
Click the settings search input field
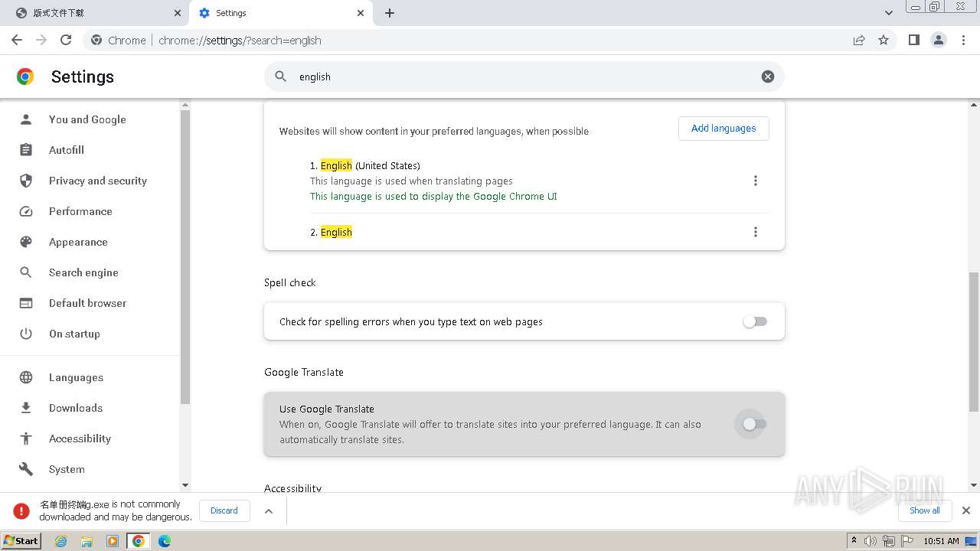pyautogui.click(x=521, y=77)
